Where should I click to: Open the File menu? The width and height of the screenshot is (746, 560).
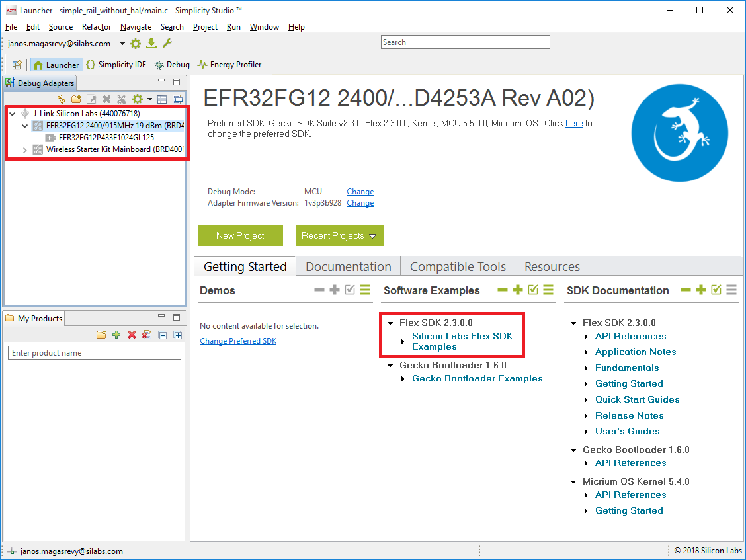[11, 27]
